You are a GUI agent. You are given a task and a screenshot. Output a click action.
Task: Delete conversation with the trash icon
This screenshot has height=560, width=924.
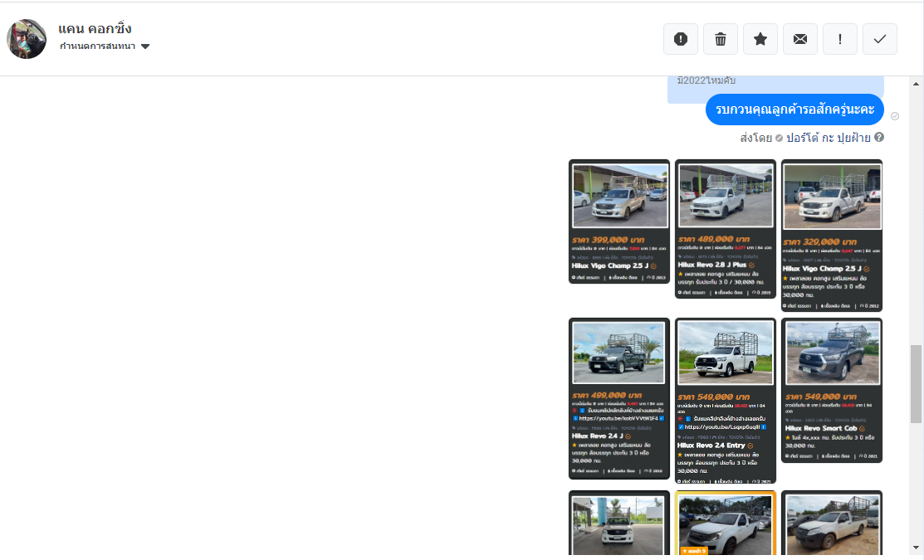point(720,39)
